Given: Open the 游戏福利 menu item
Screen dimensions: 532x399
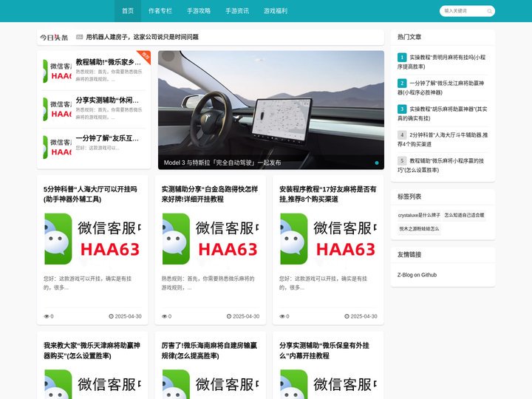Looking at the screenshot, I should pyautogui.click(x=276, y=11).
